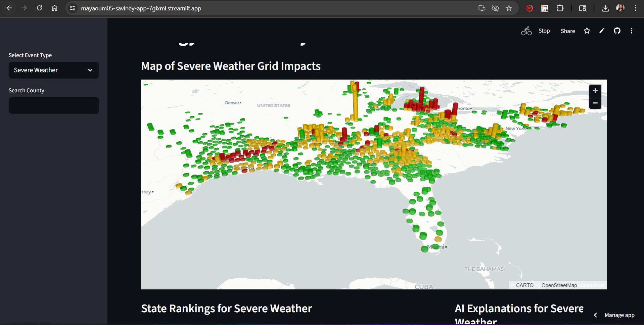Go back to previous page

9,8
